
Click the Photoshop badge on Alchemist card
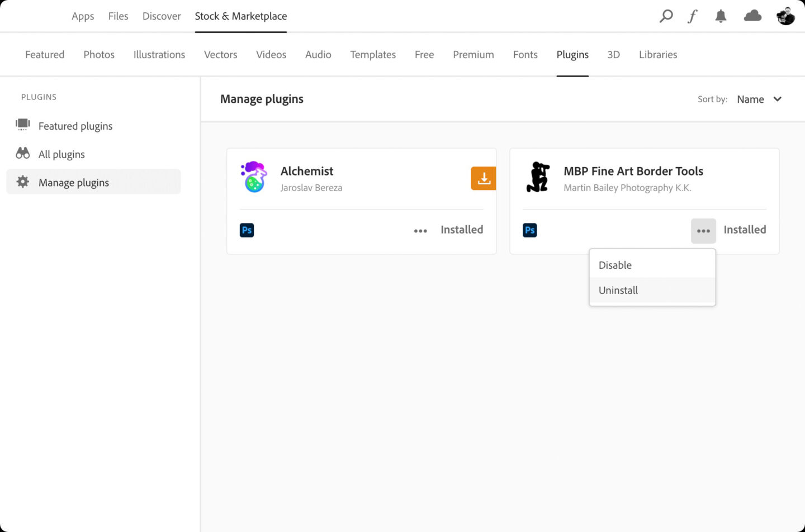tap(247, 230)
